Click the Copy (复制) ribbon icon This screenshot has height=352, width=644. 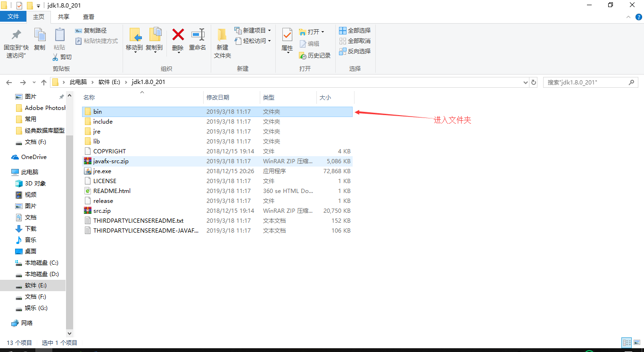[40, 35]
